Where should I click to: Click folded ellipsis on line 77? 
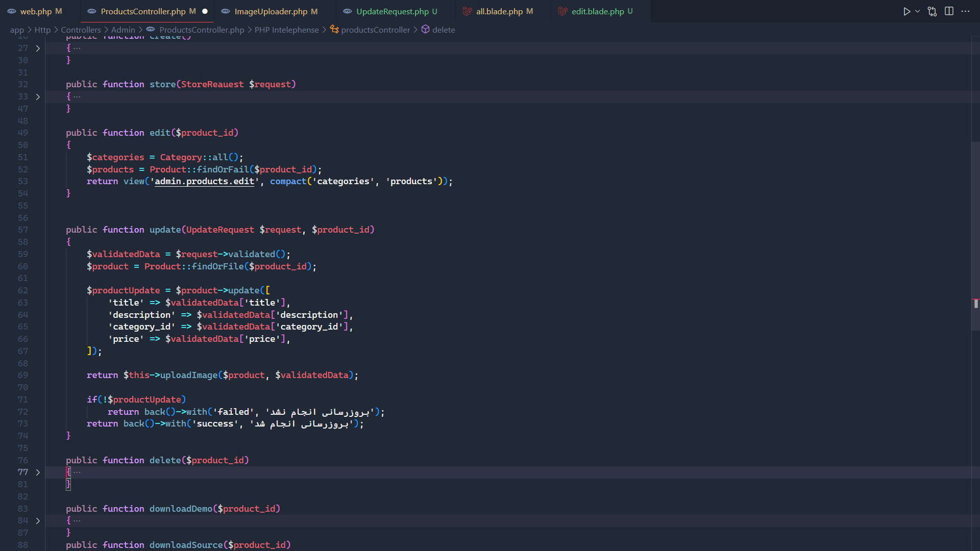(77, 472)
